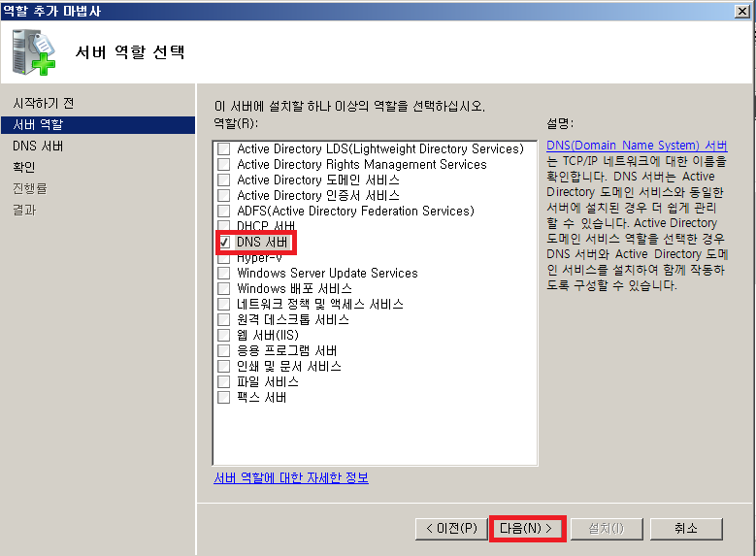Tick the 팩스 서버 checkbox
The height and width of the screenshot is (556, 756).
224,397
